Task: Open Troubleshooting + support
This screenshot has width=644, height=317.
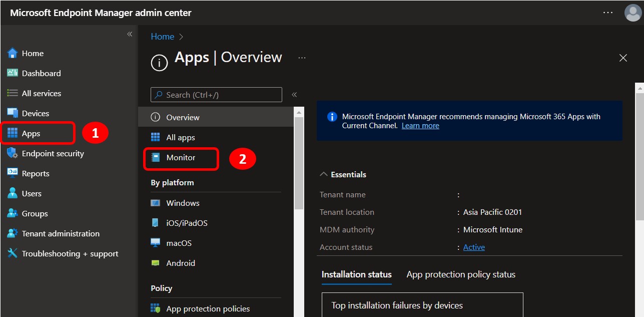Action: [70, 253]
